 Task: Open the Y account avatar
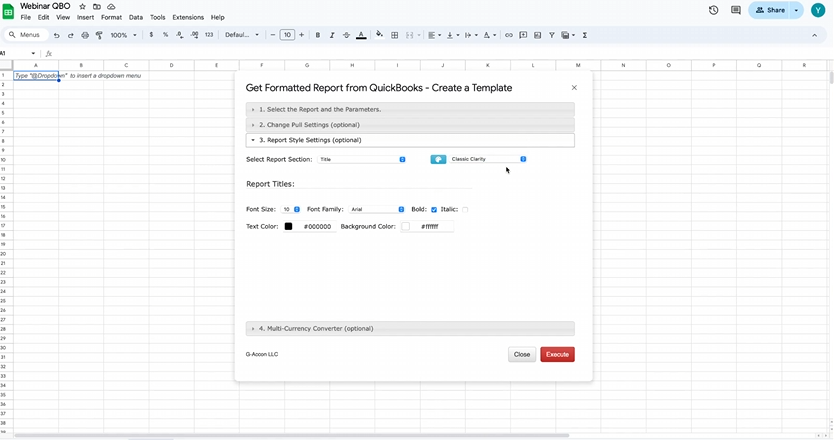tap(818, 10)
